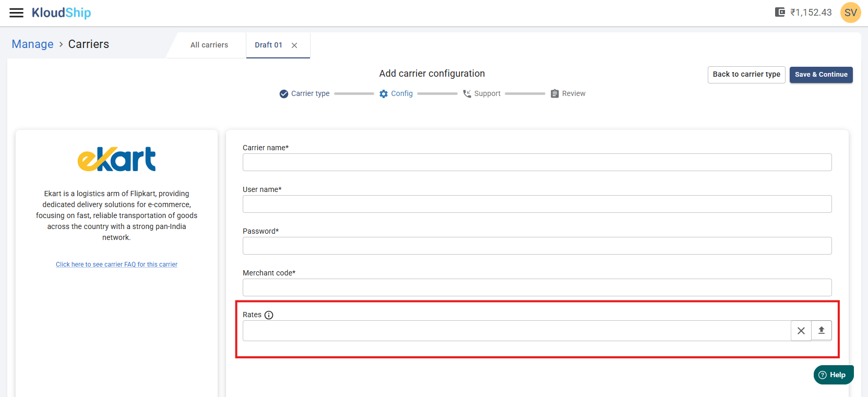Viewport: 868px width, 397px height.
Task: Open the wallet balance icon
Action: click(780, 12)
